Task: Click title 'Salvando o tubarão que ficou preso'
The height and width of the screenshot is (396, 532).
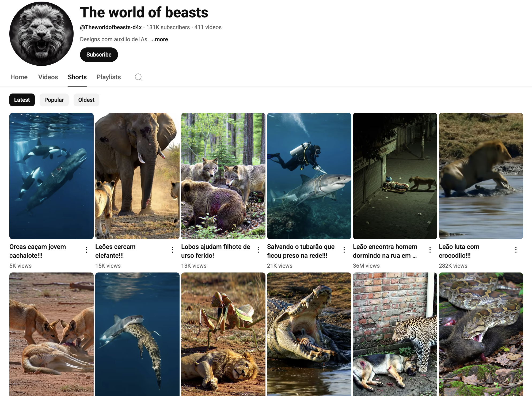Action: [301, 251]
